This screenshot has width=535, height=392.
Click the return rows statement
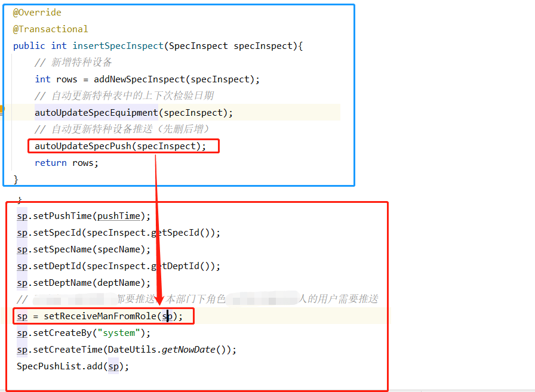tap(66, 163)
